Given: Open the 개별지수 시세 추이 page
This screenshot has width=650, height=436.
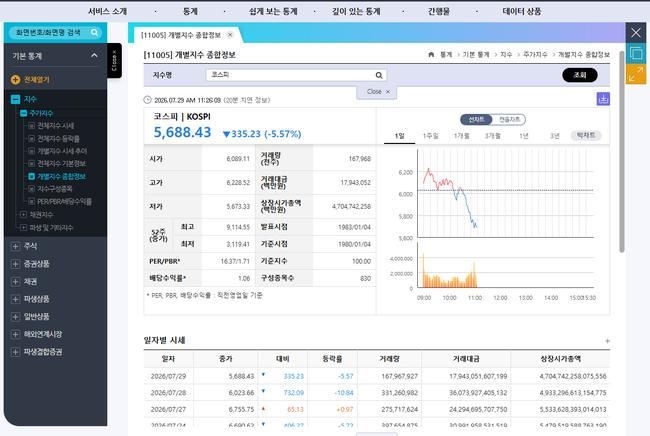Looking at the screenshot, I should pyautogui.click(x=62, y=151).
